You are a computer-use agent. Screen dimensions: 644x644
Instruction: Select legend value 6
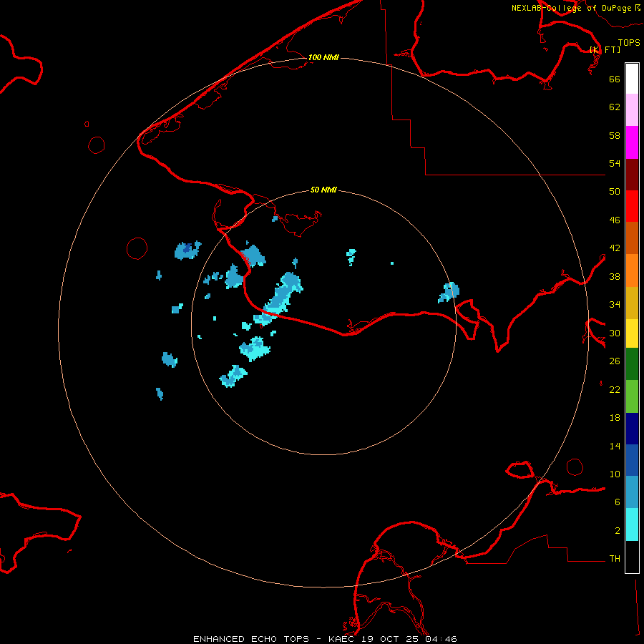pos(618,502)
